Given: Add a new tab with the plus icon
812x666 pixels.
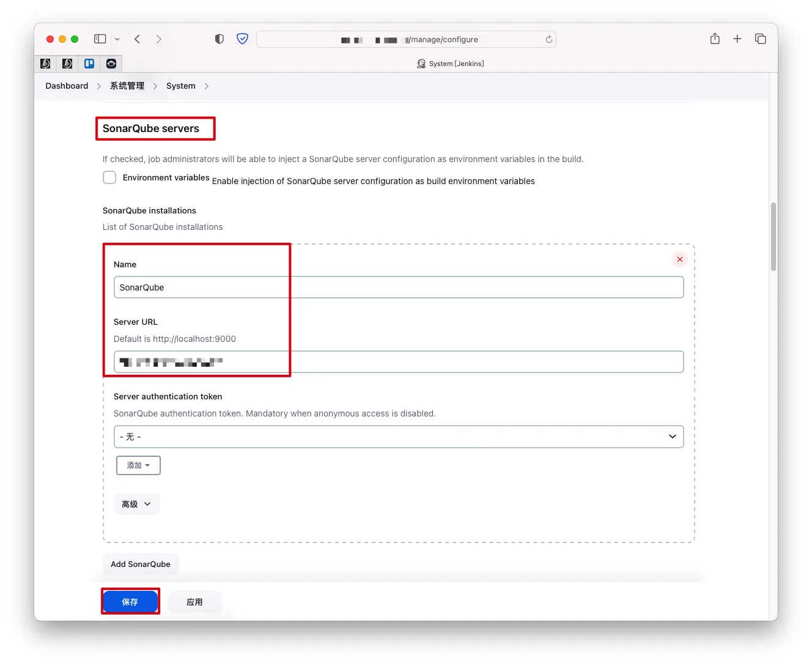Looking at the screenshot, I should pos(737,39).
